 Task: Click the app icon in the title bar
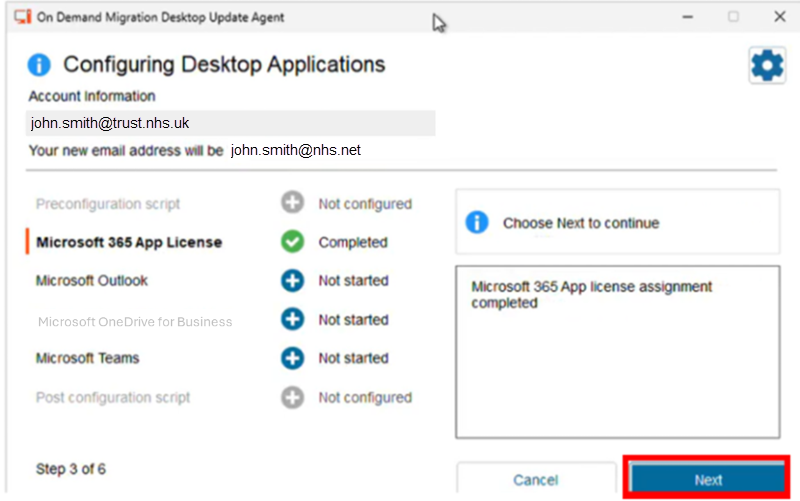pos(22,17)
